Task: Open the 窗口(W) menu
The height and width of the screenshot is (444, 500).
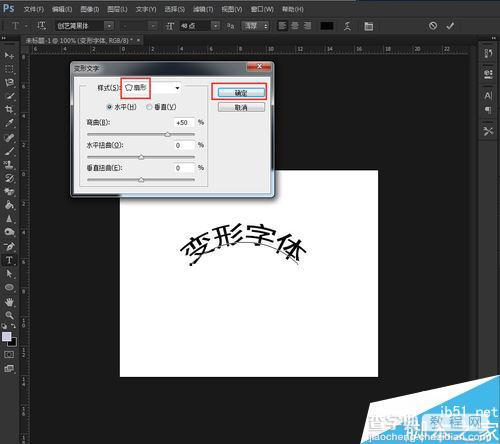Action: coord(262,9)
